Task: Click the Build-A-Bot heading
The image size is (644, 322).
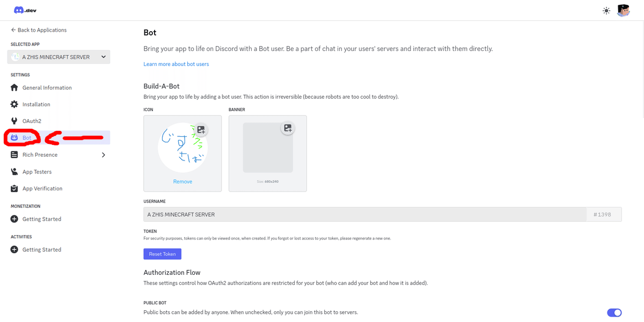Action: 162,86
